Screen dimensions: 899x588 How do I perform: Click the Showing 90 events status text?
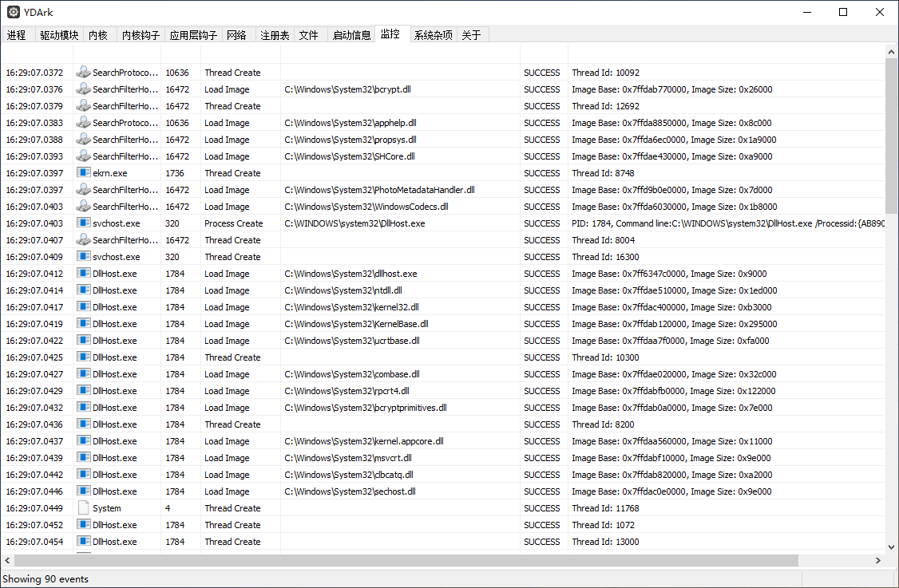coord(46,579)
